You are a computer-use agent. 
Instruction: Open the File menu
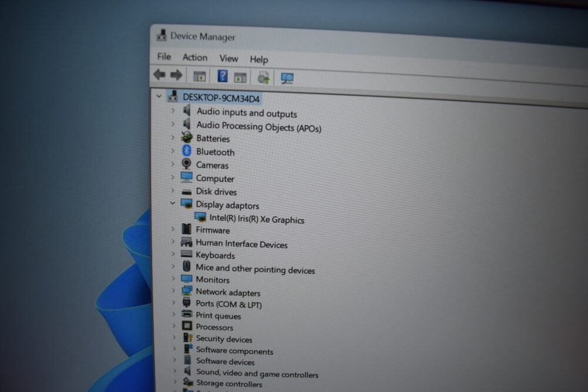(x=164, y=56)
